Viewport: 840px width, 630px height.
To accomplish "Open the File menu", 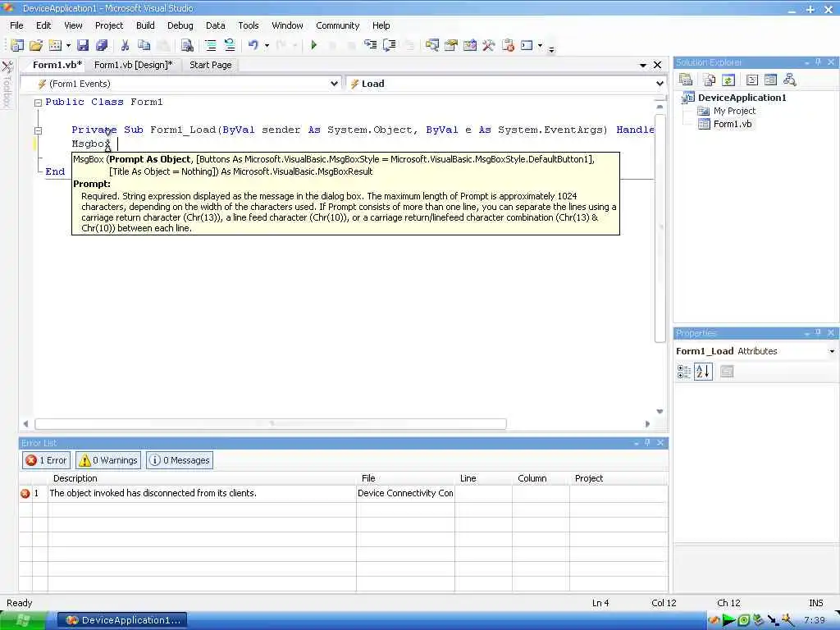I will coord(16,25).
